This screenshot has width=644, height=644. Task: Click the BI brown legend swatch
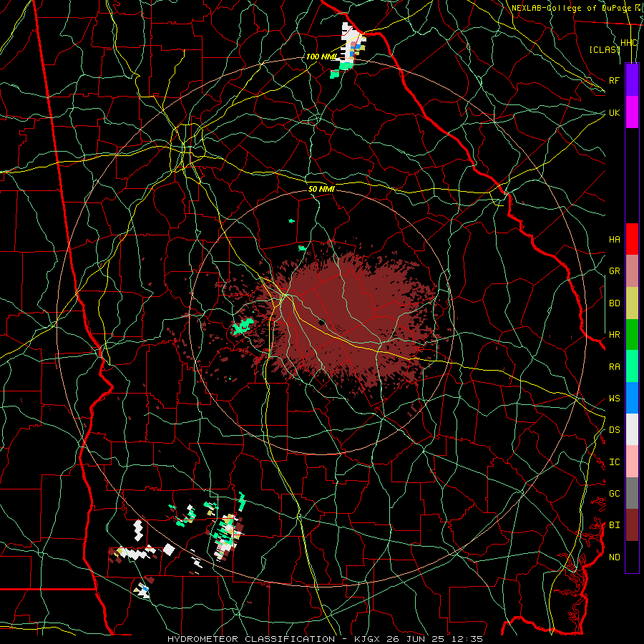(632, 525)
